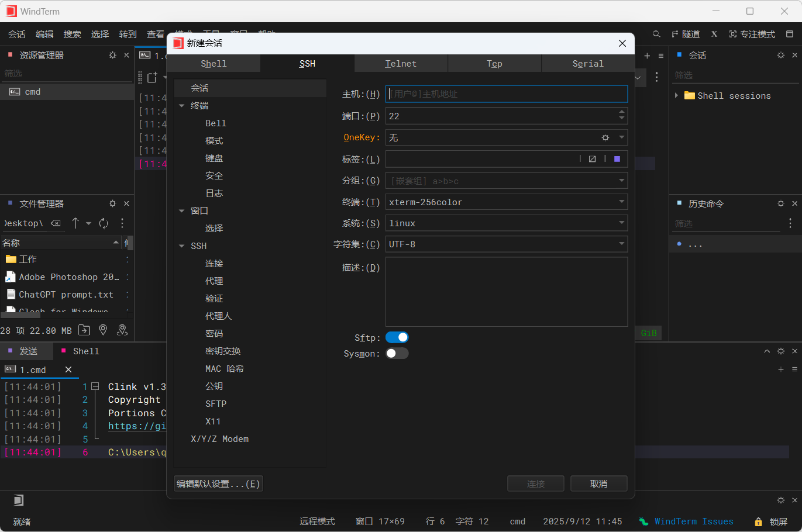Open the 字符集 UTF-8 dropdown
This screenshot has height=532, width=802.
pos(621,244)
